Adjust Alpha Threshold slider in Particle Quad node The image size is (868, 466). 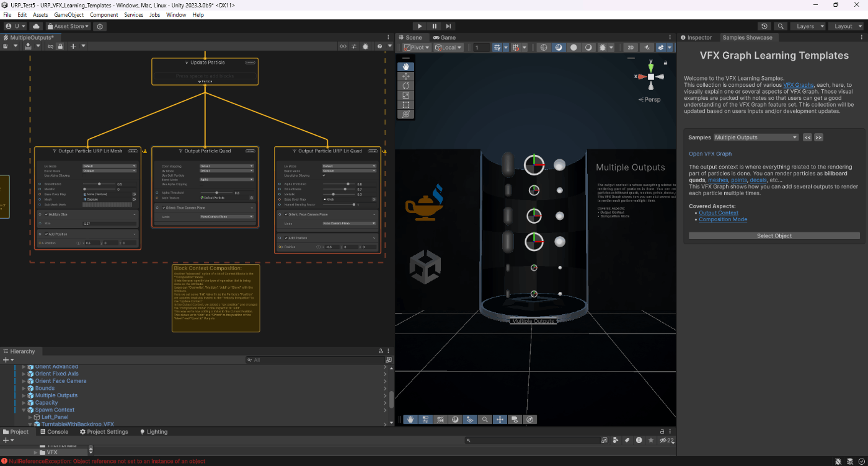coord(216,193)
